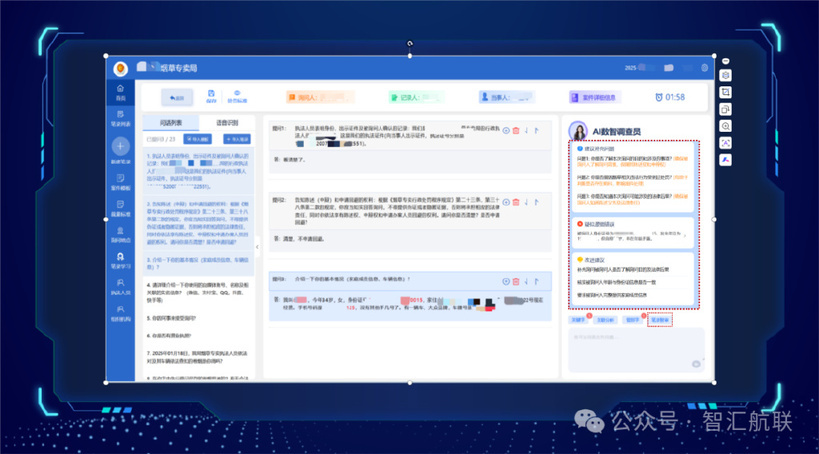
Task: Click the answer field '清楚，不申请回避'
Action: [410, 239]
